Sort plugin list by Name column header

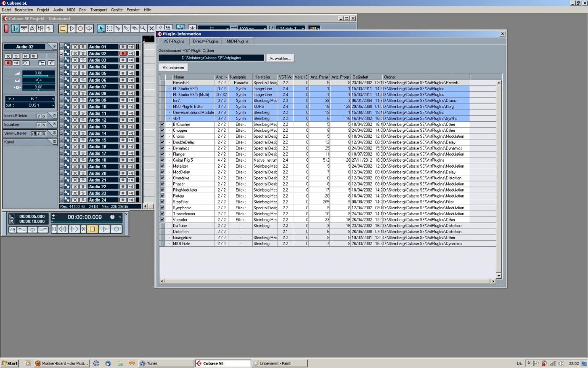193,77
